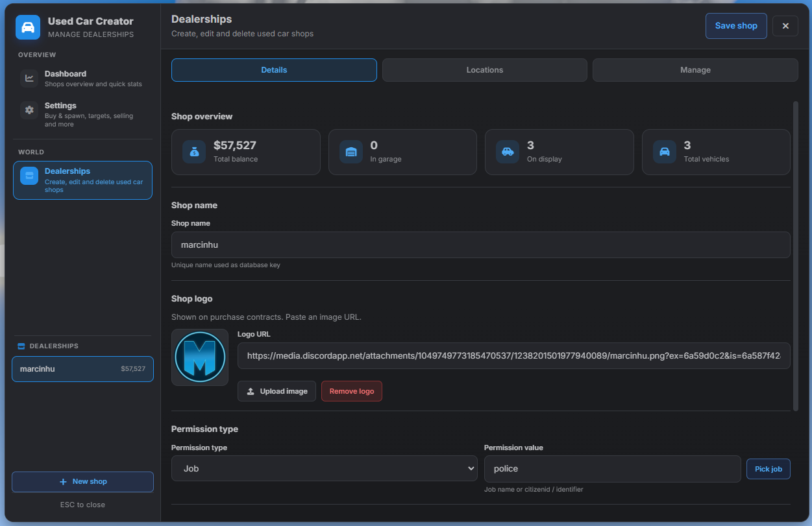
Task: Click the On display car icon
Action: (508, 152)
